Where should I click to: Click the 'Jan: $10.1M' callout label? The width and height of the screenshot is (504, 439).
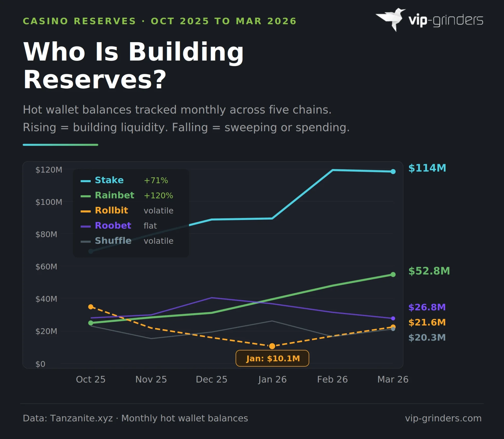pos(272,358)
